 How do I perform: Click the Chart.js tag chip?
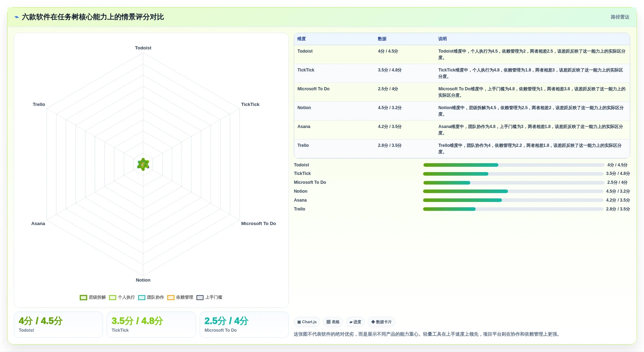click(307, 322)
